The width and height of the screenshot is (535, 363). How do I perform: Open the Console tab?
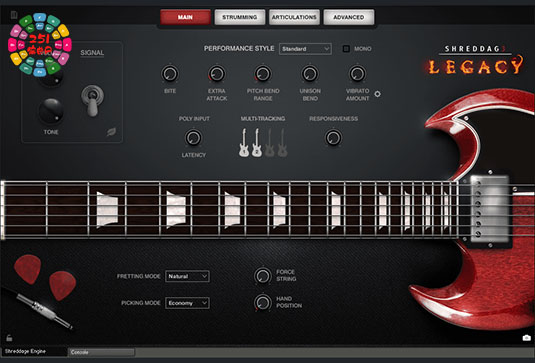tap(102, 352)
